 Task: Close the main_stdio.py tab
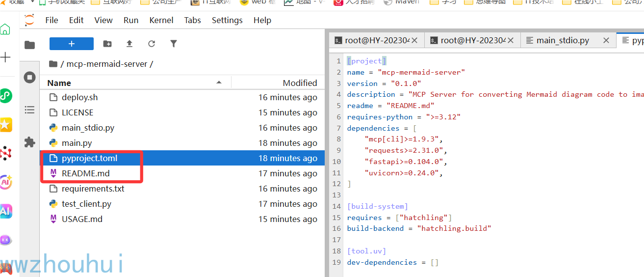[x=606, y=40]
